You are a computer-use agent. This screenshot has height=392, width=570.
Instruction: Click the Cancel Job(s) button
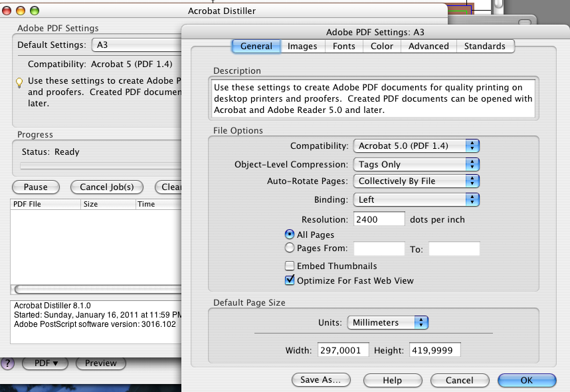(x=107, y=187)
